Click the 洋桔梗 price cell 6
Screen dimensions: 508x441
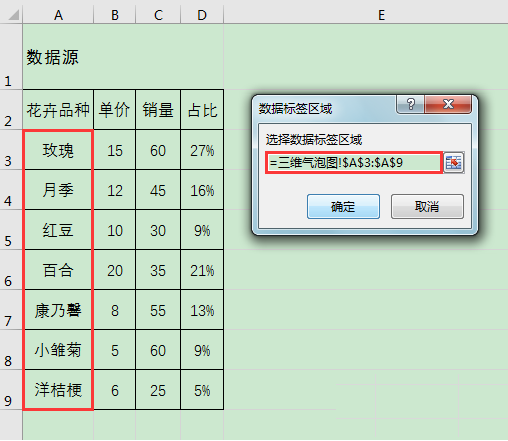[115, 390]
